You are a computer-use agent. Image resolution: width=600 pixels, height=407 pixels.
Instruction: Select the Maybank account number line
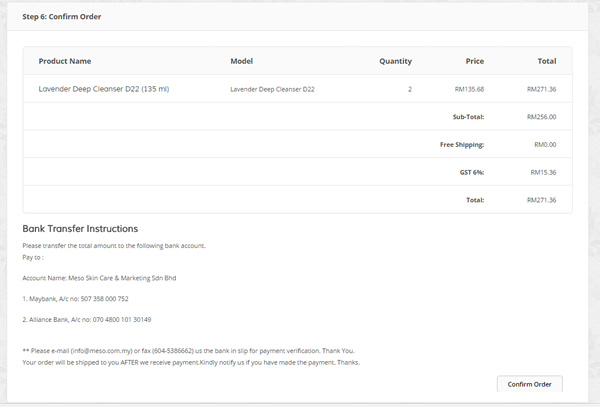[75, 299]
